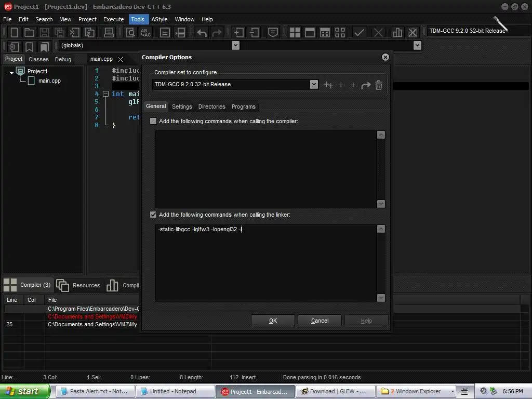Click scroll-up arrow in compiler commands box
The width and height of the screenshot is (532, 399).
[381, 135]
